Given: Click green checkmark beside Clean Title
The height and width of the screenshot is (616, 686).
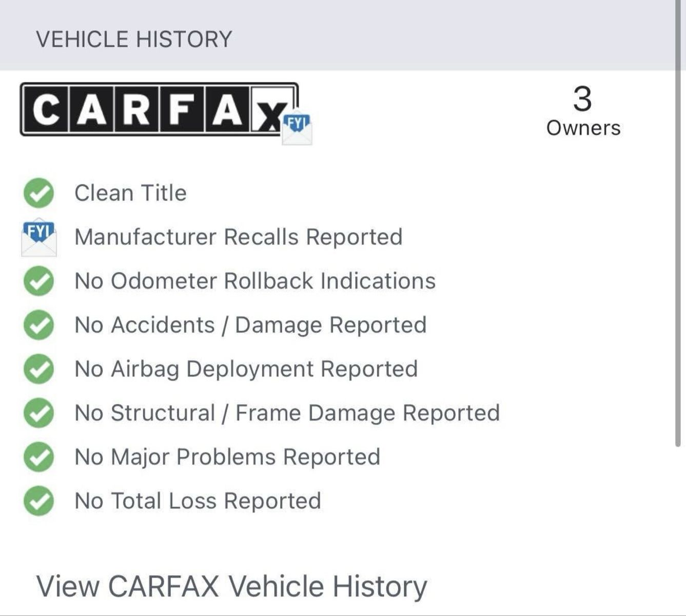Looking at the screenshot, I should [38, 193].
